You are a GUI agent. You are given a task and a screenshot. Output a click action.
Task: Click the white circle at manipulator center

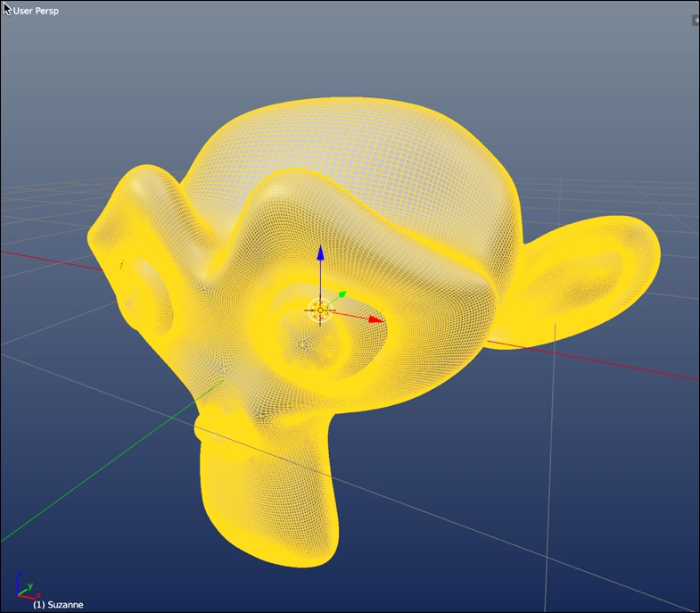point(320,311)
